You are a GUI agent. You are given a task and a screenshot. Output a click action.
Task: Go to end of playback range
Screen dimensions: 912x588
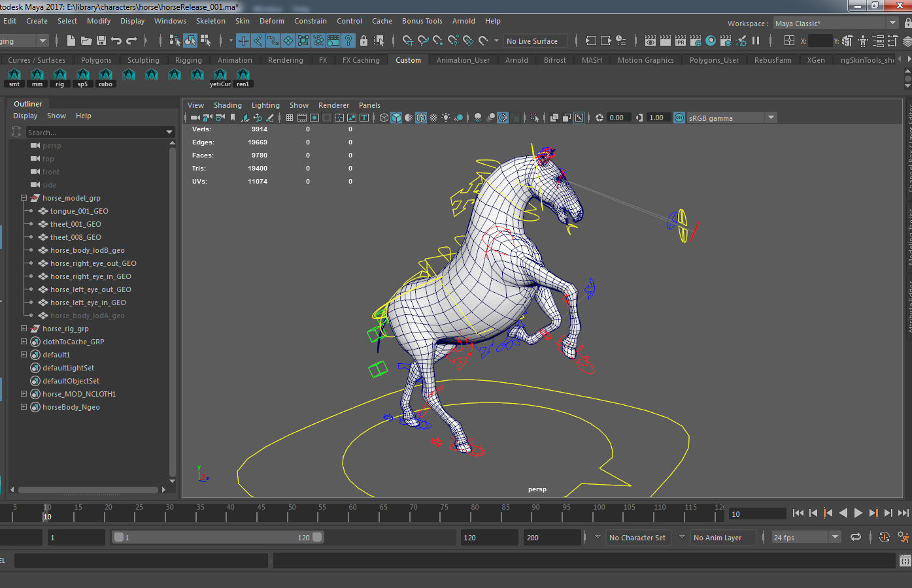[904, 513]
